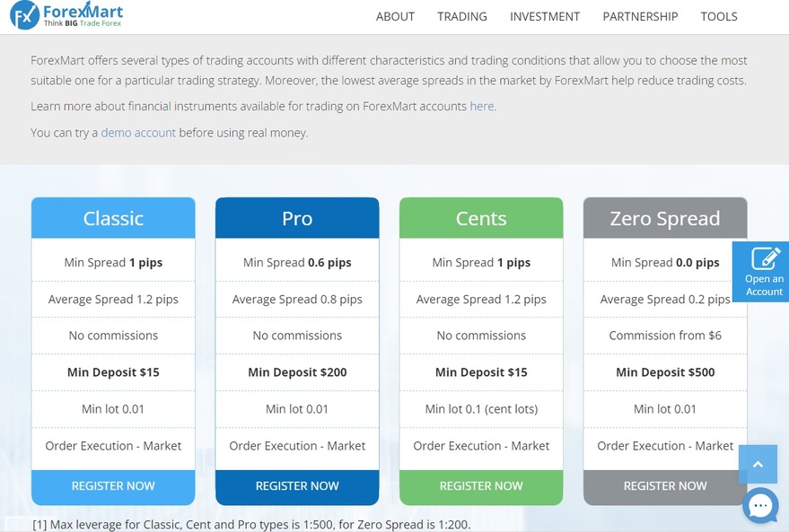Click 'Order Execution - Market' in Classic card

coord(113,446)
